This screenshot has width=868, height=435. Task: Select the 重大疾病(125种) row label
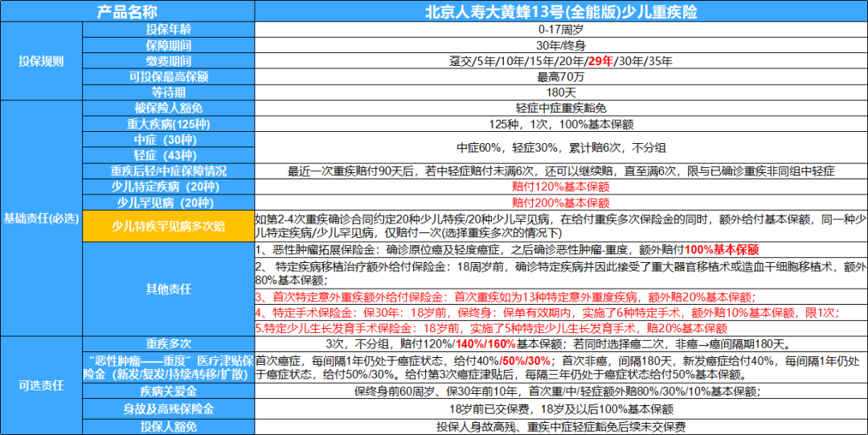(x=168, y=124)
